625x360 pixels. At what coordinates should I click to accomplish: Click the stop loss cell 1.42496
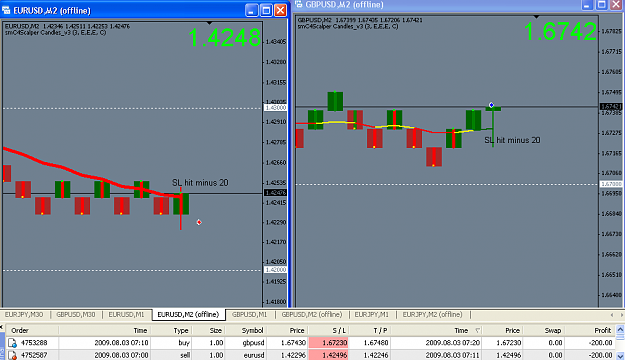click(328, 355)
